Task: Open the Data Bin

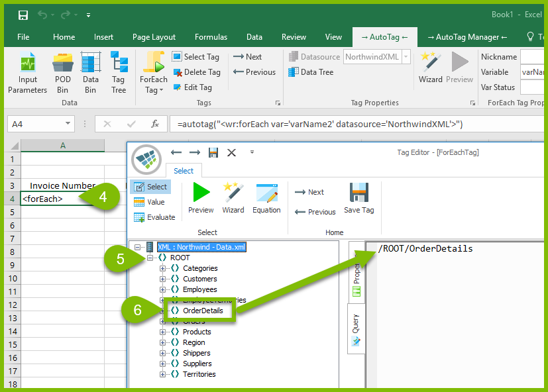Action: pyautogui.click(x=91, y=73)
